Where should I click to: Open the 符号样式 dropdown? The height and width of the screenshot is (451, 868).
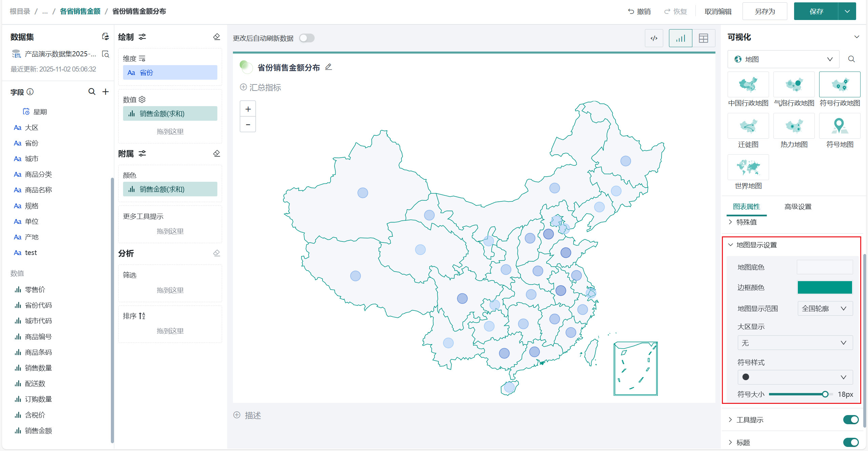795,377
